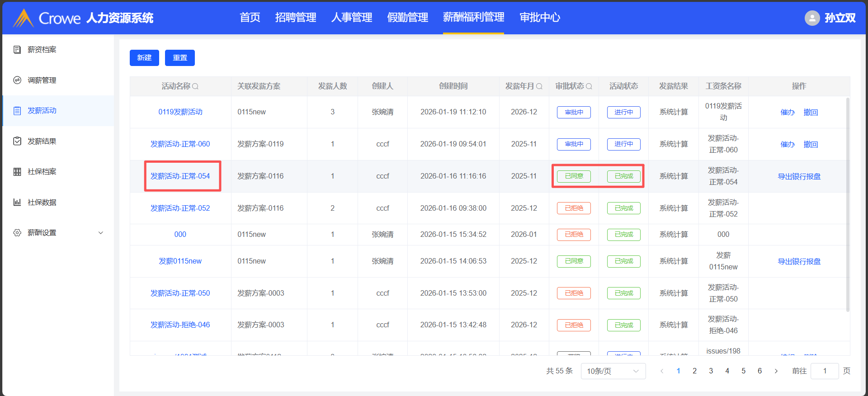This screenshot has width=868, height=396.
Task: Open the 发薪活动-正常-054 activity link
Action: pyautogui.click(x=180, y=176)
